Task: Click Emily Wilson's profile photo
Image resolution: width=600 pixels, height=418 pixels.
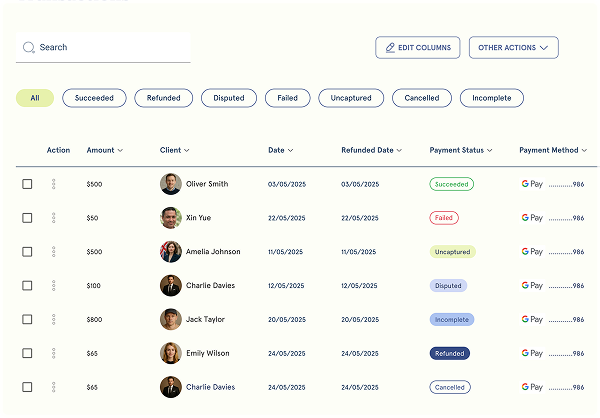Action: tap(171, 353)
